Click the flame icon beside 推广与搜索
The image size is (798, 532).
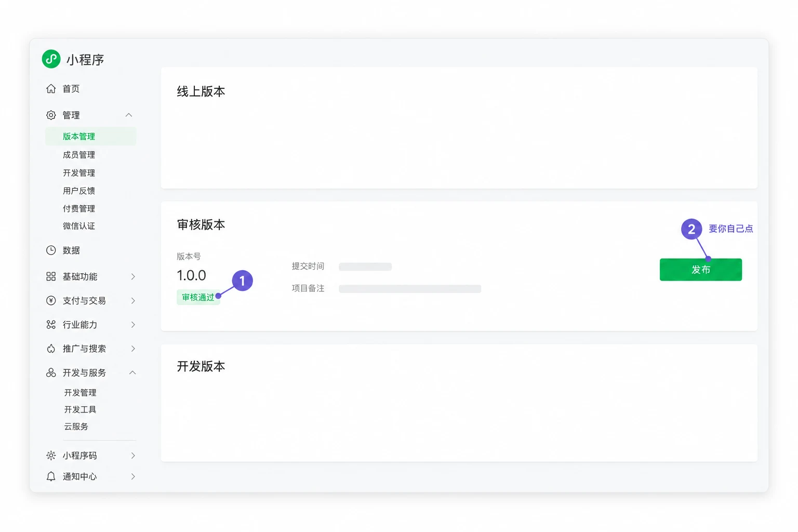51,349
